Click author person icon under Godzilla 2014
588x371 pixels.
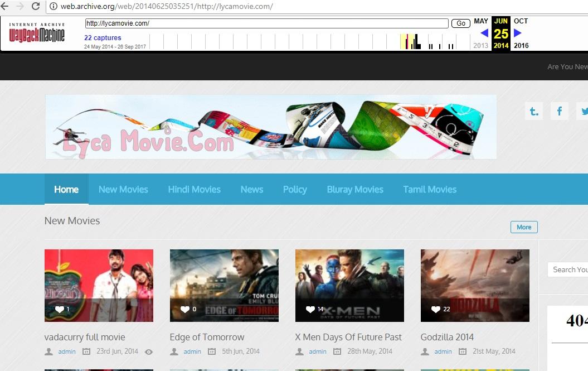pyautogui.click(x=425, y=351)
